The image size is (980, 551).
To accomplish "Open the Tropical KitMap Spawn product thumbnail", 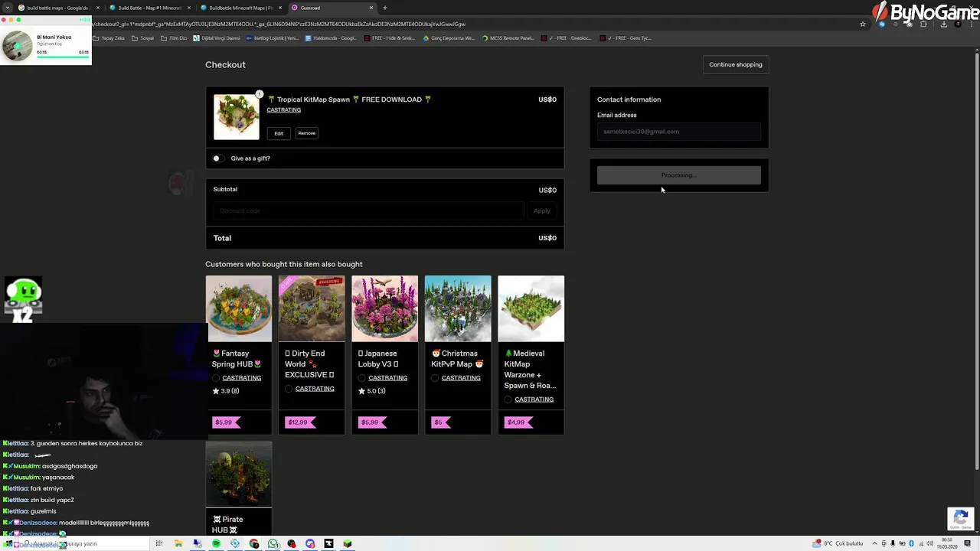I will [237, 117].
